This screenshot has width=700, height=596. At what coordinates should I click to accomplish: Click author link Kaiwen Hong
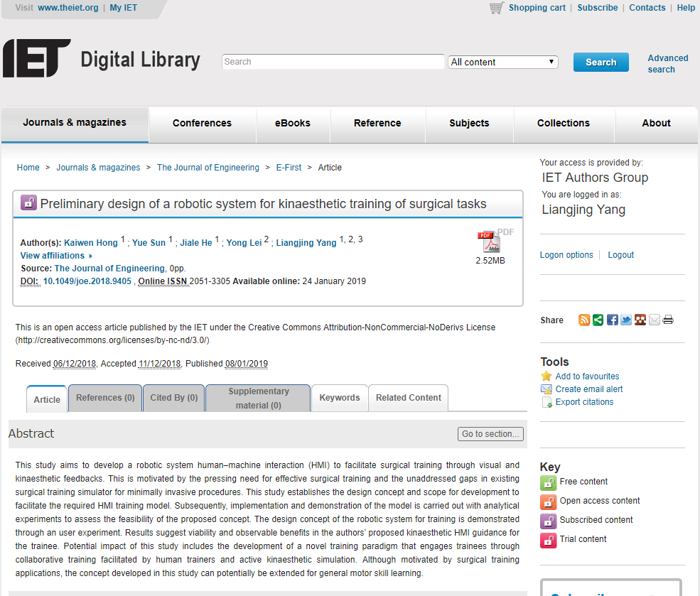tap(91, 243)
